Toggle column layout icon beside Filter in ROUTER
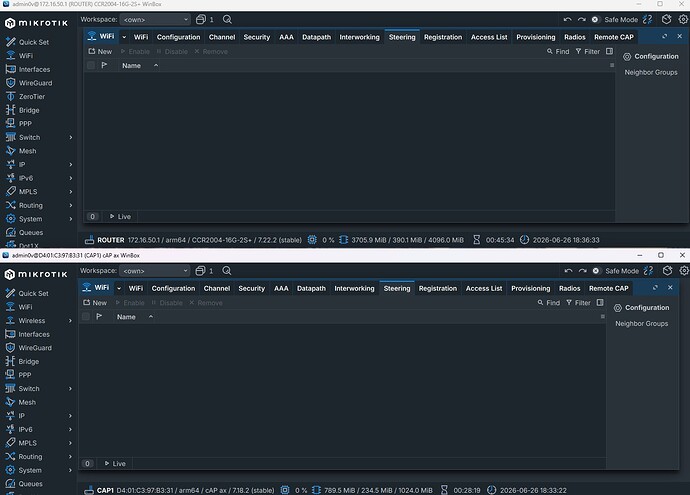 pyautogui.click(x=609, y=51)
